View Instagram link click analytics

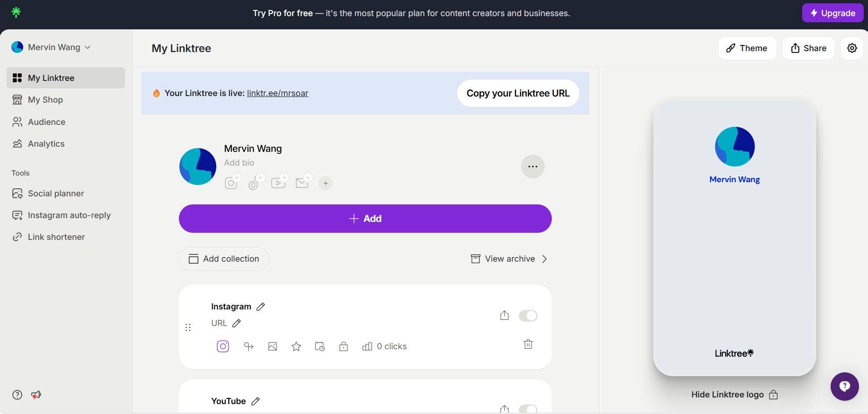(x=384, y=346)
